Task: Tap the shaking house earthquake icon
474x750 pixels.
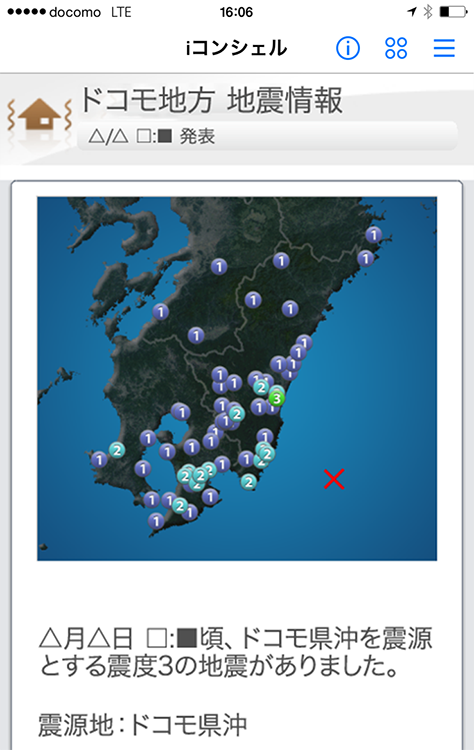Action: coord(39,115)
